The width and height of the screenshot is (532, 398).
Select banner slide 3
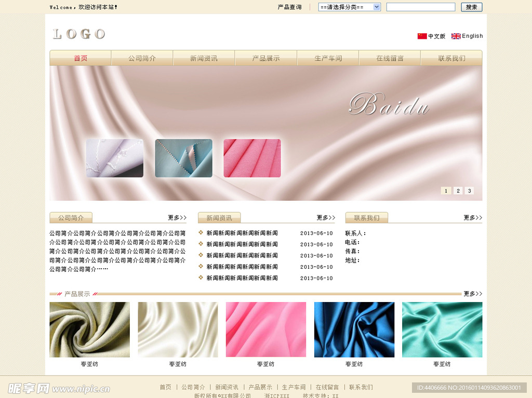(470, 191)
